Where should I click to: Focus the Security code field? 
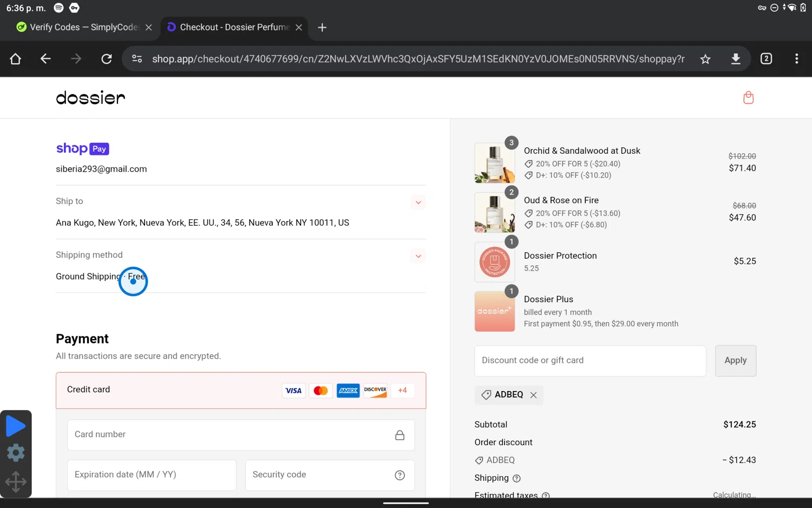(330, 475)
